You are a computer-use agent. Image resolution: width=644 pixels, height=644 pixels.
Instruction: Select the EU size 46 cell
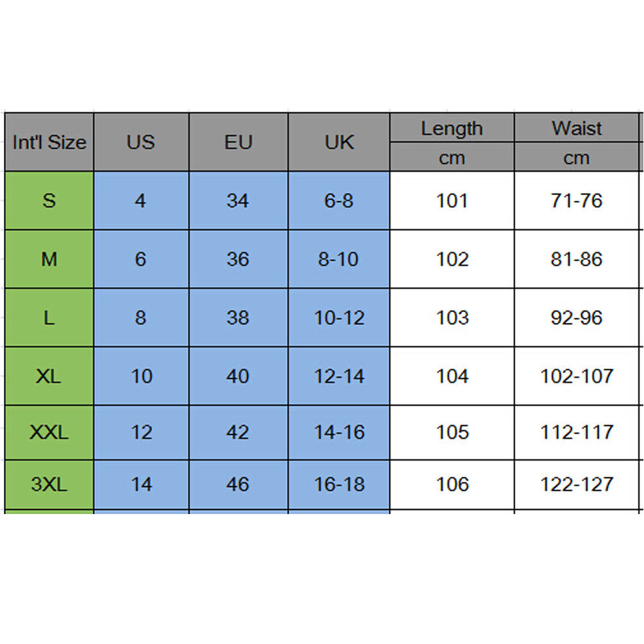point(238,484)
